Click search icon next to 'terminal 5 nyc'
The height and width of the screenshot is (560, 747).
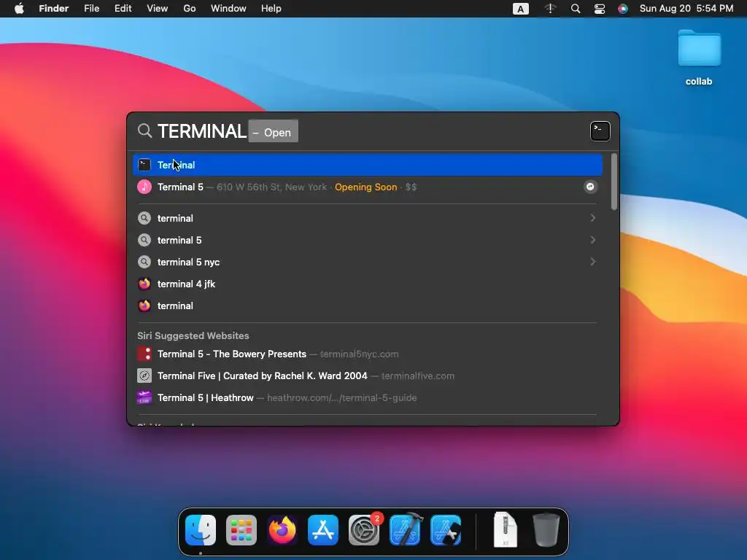pos(144,262)
